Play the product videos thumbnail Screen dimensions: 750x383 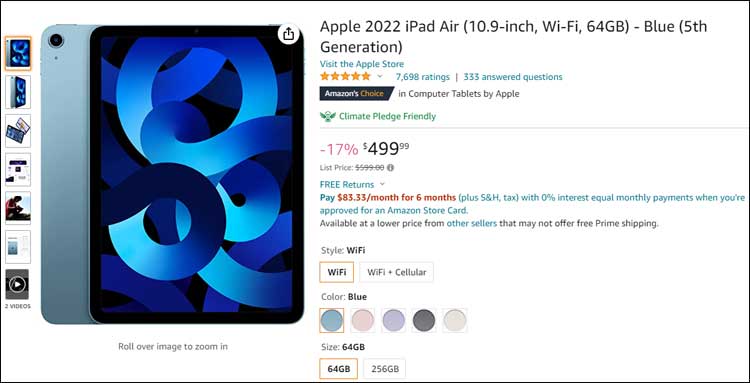pos(17,285)
